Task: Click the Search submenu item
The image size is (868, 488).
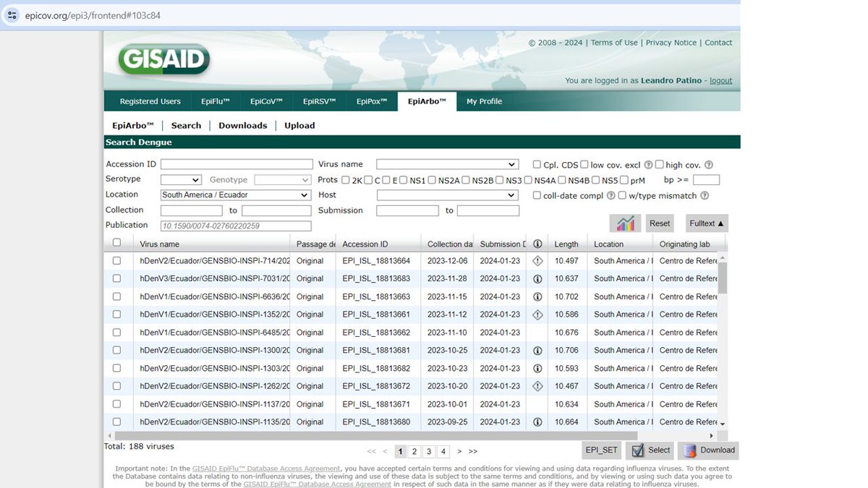Action: click(186, 125)
